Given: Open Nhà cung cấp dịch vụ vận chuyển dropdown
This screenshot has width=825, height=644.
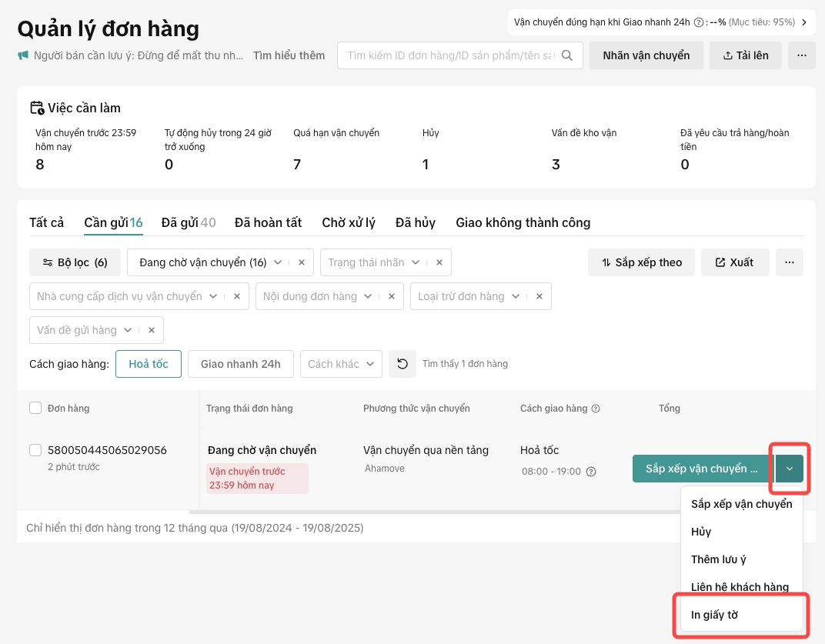Looking at the screenshot, I should pos(213,296).
